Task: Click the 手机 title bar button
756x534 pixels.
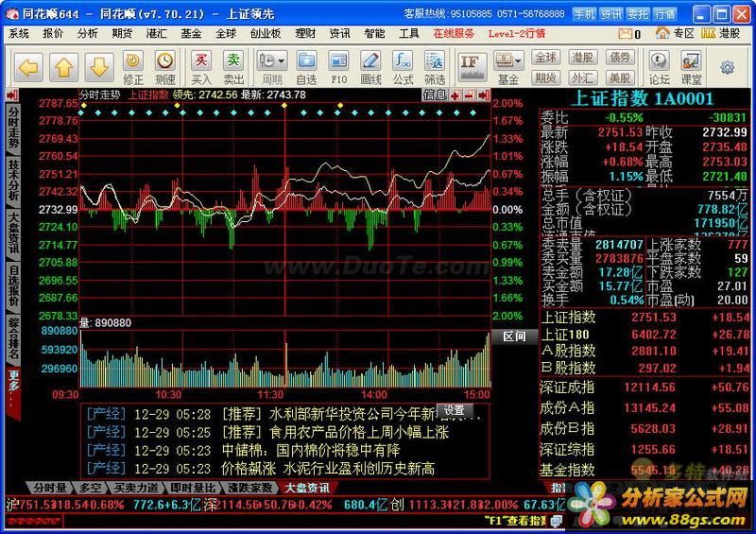Action: 584,14
